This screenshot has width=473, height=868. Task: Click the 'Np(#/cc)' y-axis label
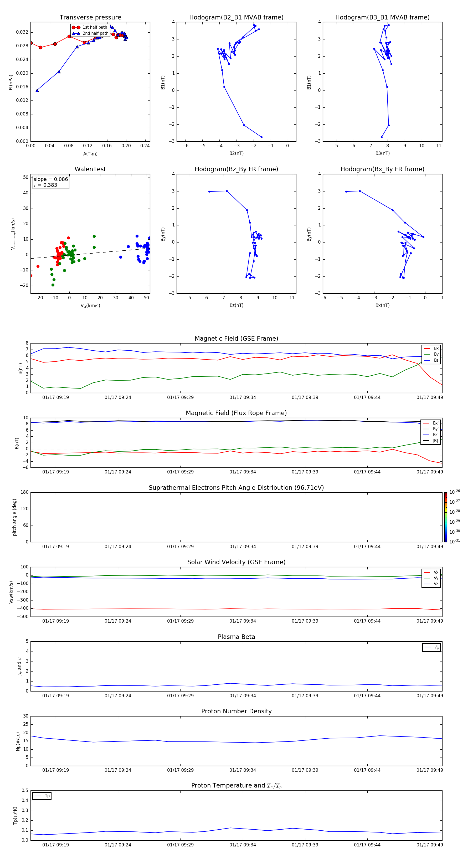[x=18, y=741]
